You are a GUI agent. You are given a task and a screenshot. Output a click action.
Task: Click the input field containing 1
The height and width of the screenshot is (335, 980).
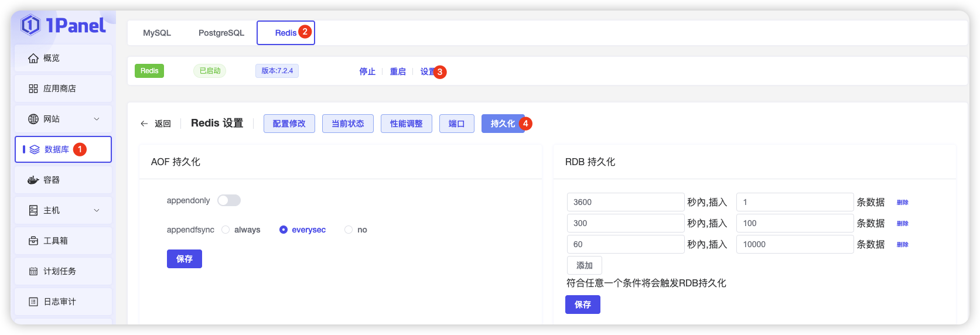795,202
